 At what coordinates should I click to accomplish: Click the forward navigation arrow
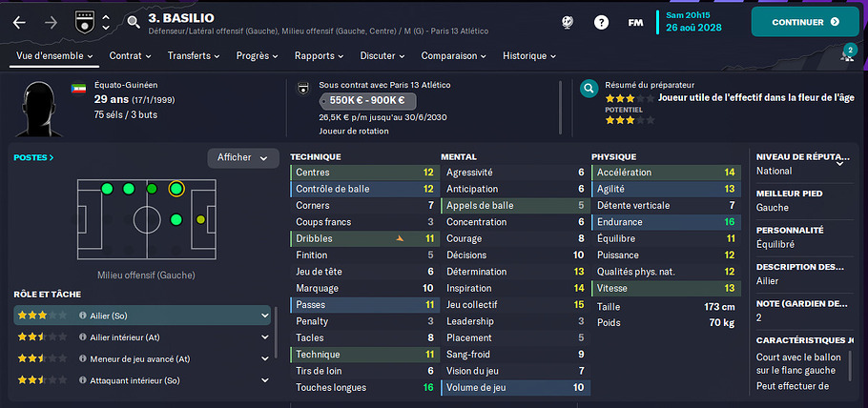pyautogui.click(x=52, y=22)
